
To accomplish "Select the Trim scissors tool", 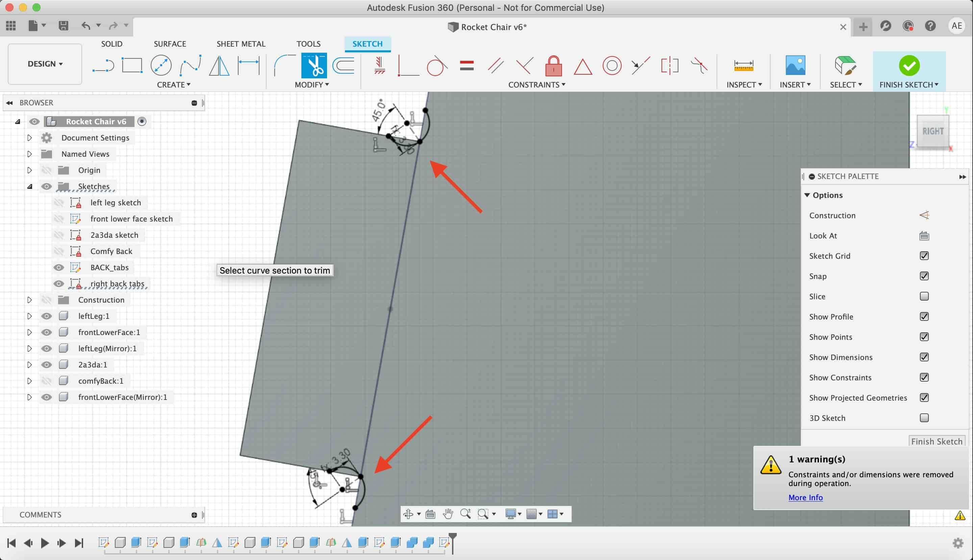I will click(x=314, y=66).
